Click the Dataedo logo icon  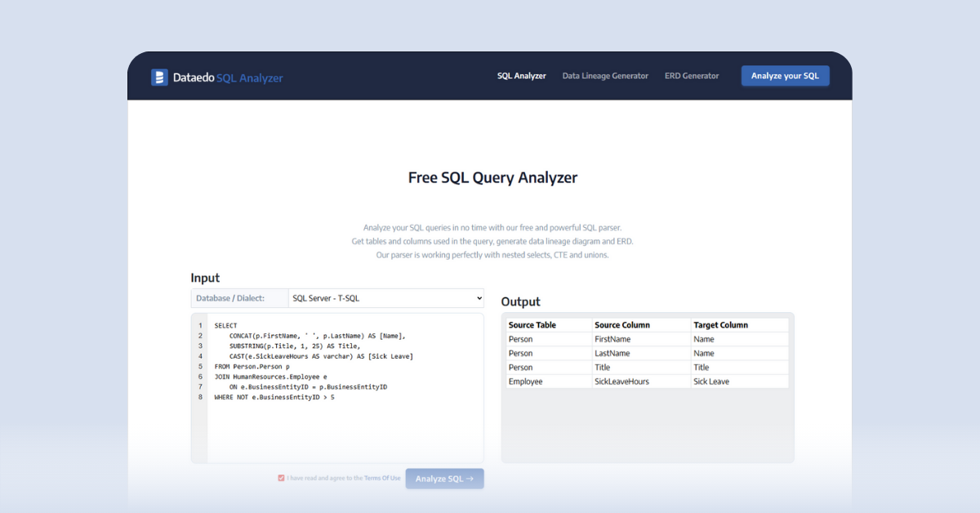(x=159, y=78)
